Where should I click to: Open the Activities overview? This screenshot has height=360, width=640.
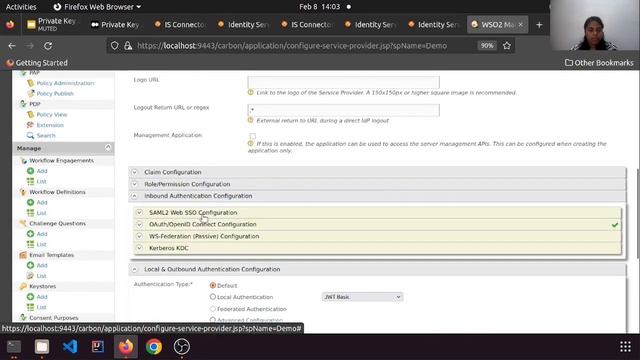point(21,7)
